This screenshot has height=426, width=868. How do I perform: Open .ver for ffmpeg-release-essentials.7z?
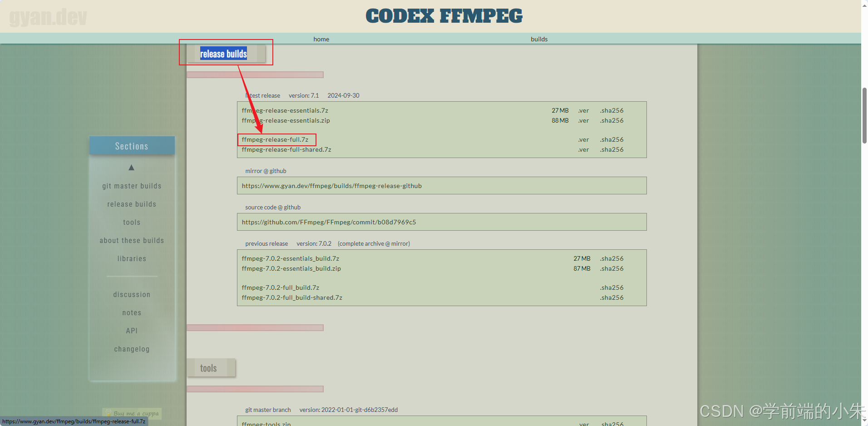pos(583,110)
